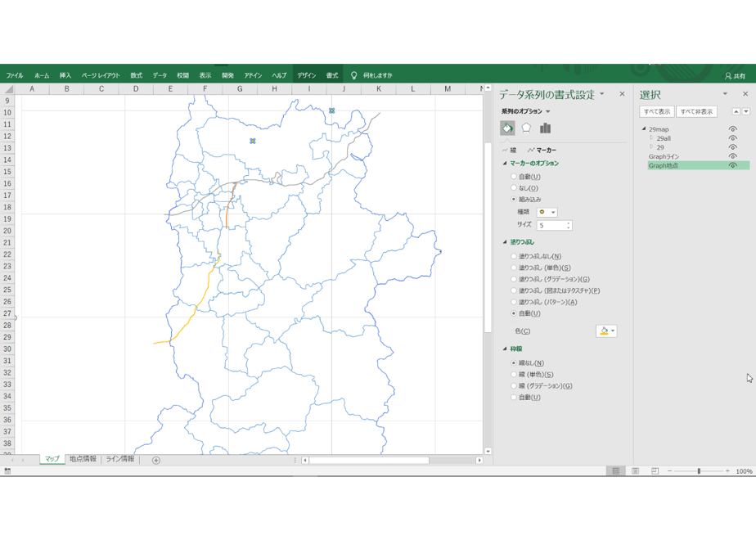Switch to Normal view icon in status bar

[616, 471]
